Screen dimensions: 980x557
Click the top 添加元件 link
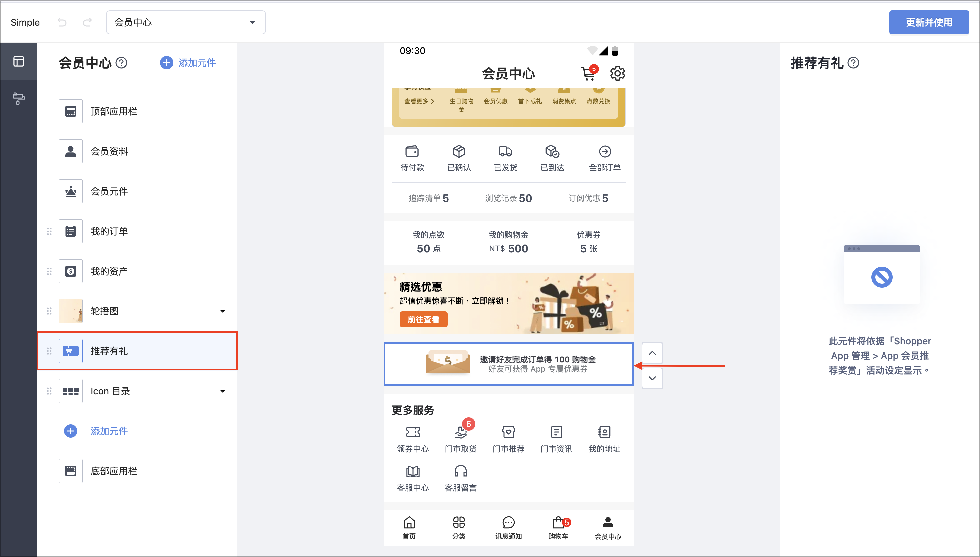(x=188, y=62)
